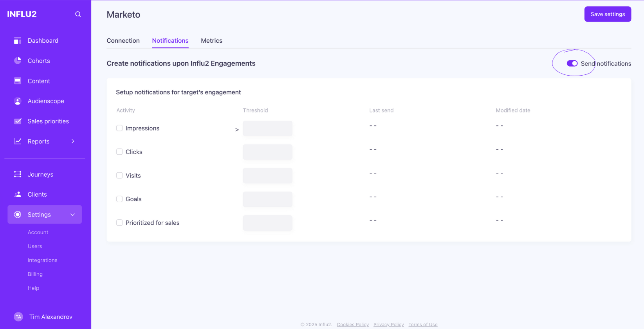Image resolution: width=644 pixels, height=329 pixels.
Task: Click the TA user avatar
Action: click(x=18, y=317)
